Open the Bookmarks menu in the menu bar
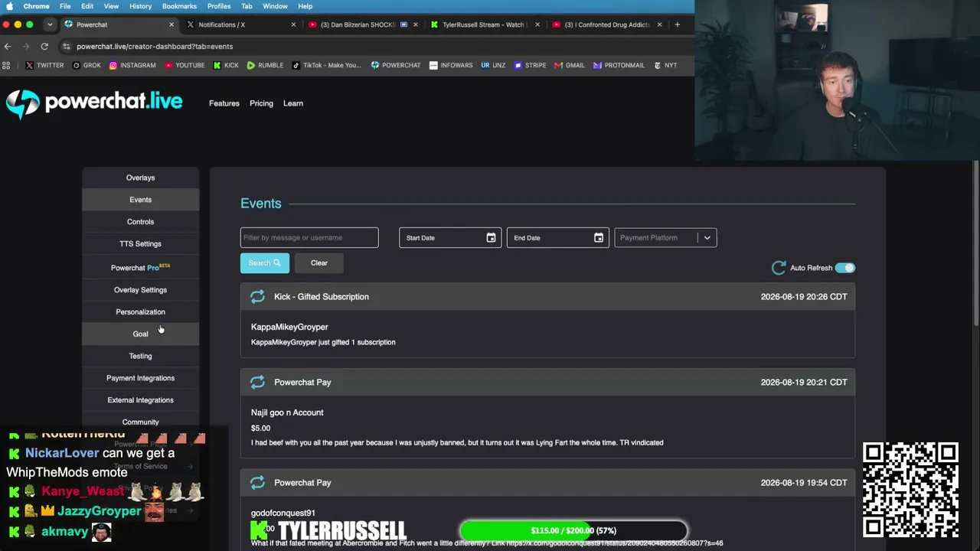This screenshot has height=551, width=980. click(x=179, y=6)
